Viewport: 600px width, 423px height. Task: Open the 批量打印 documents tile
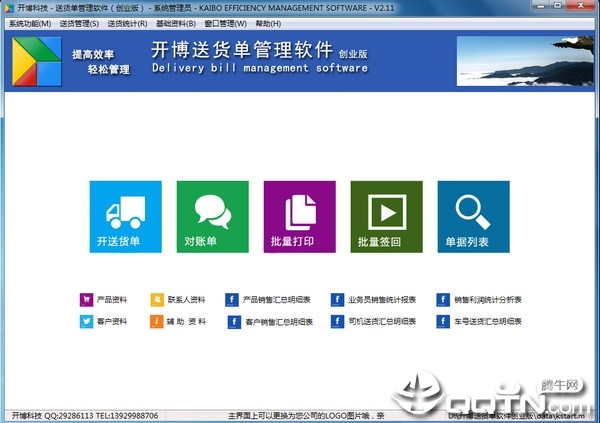[x=300, y=217]
